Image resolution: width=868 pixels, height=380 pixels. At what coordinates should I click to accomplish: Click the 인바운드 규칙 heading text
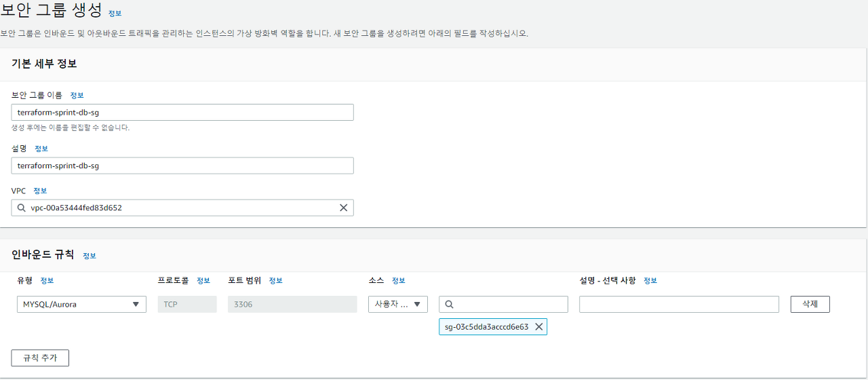(43, 255)
